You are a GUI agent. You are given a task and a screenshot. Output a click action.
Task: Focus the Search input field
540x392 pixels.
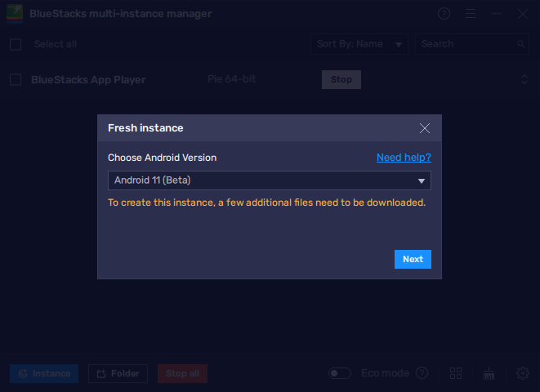pos(472,44)
